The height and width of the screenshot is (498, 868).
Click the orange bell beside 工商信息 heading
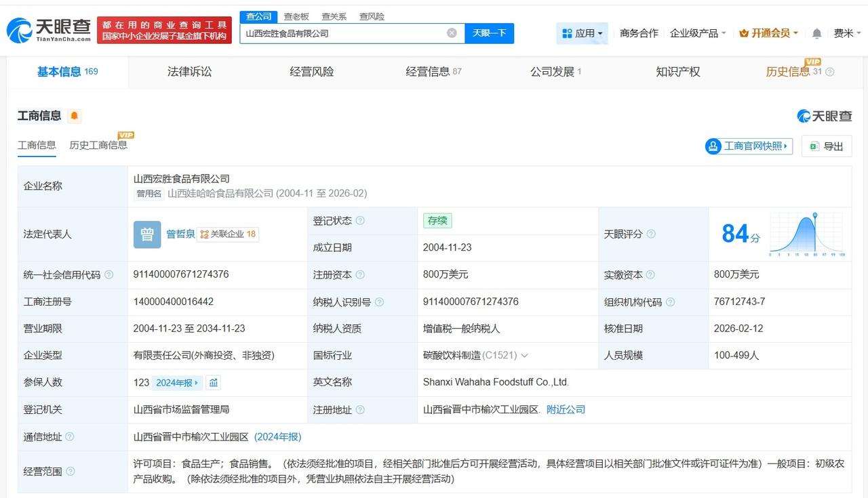75,116
